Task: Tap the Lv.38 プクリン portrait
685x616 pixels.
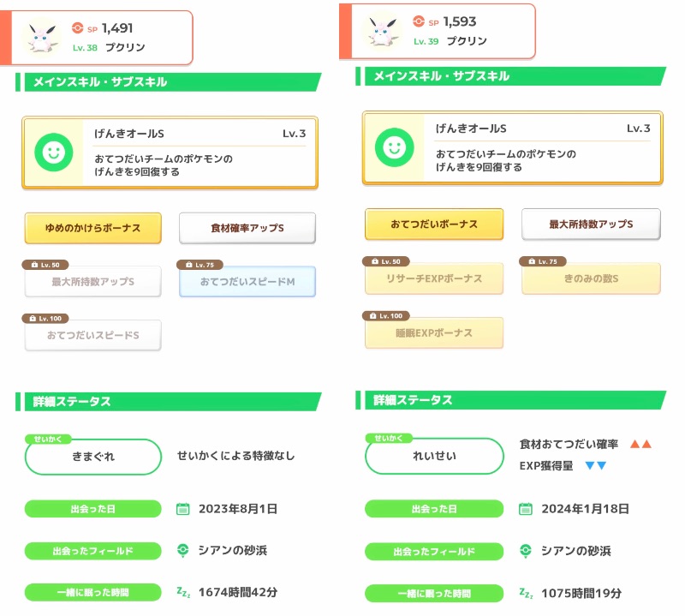Action: (x=42, y=38)
